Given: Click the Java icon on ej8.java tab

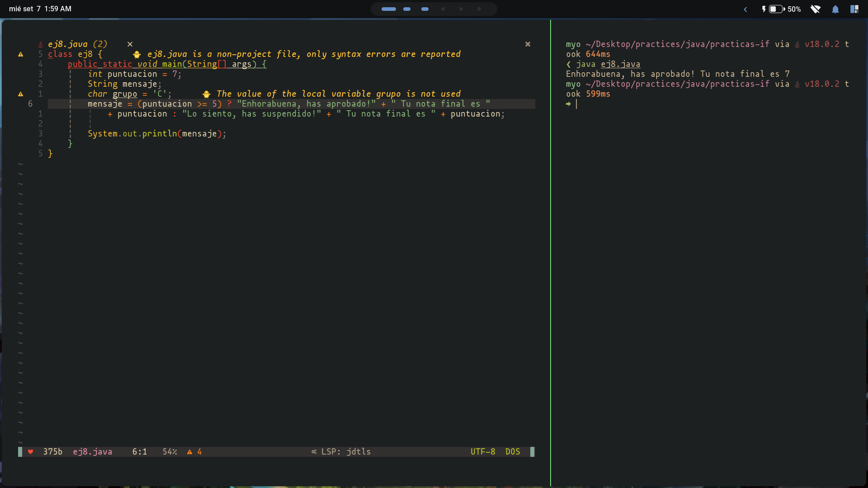Looking at the screenshot, I should (41, 44).
